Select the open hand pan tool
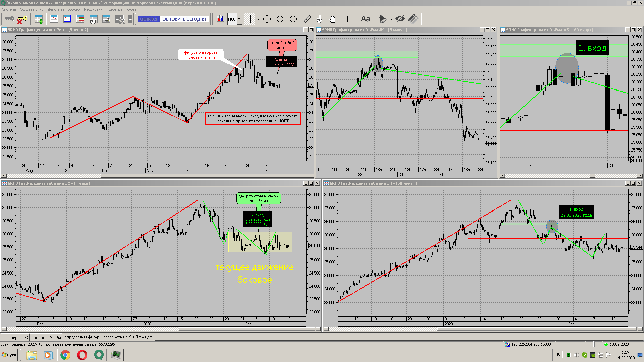This screenshot has width=644, height=362. click(332, 19)
